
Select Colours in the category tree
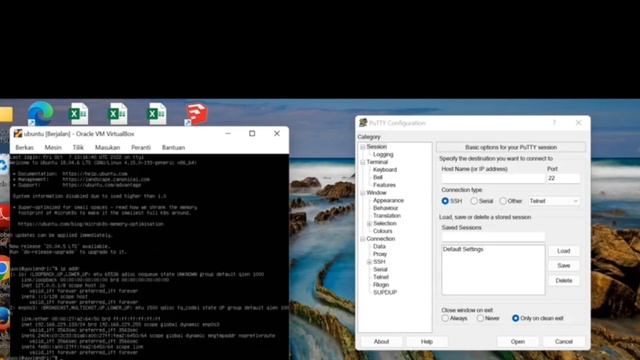(x=382, y=231)
